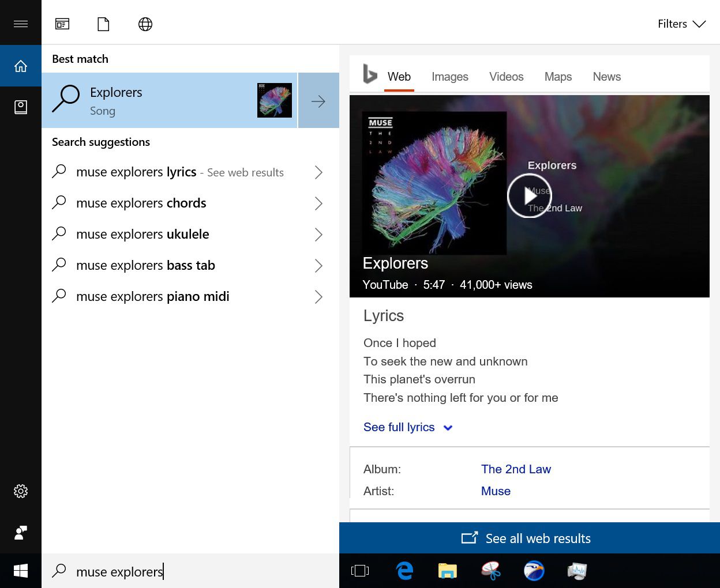This screenshot has height=588, width=720.
Task: Expand the muse explorers lyrics chevron
Action: pos(318,172)
